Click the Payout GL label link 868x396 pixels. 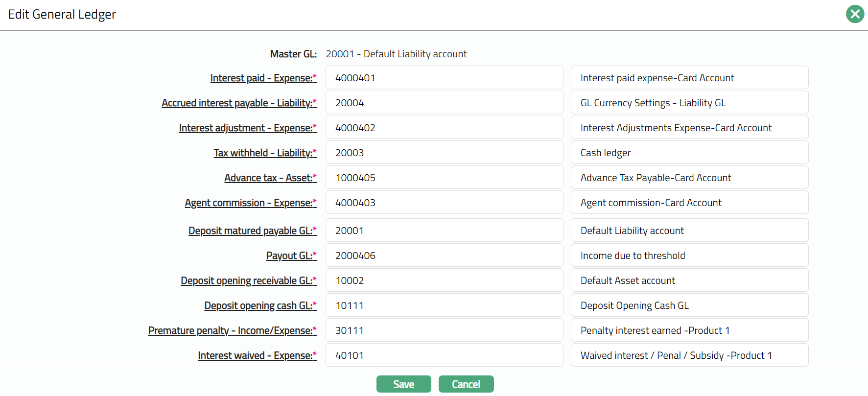tap(291, 256)
